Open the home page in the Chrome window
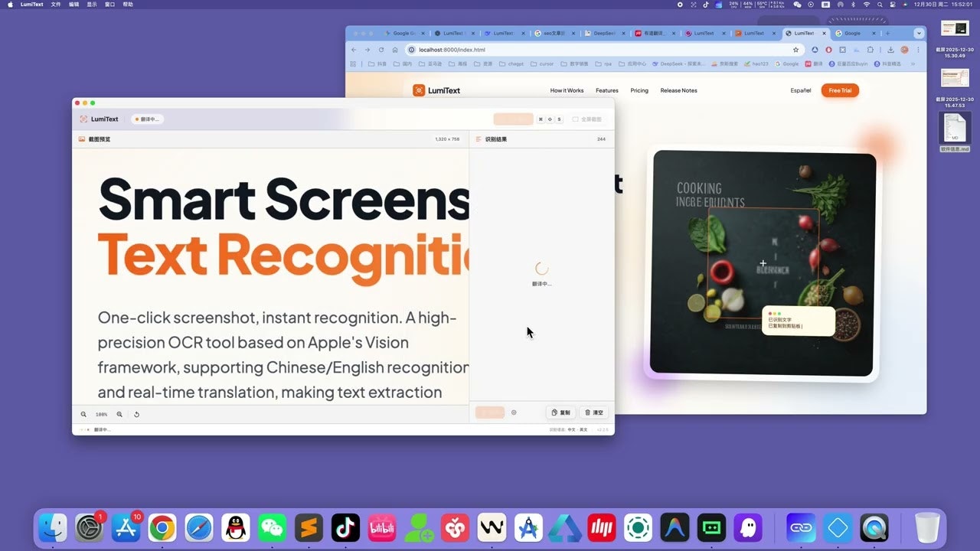The image size is (980, 551). click(395, 50)
